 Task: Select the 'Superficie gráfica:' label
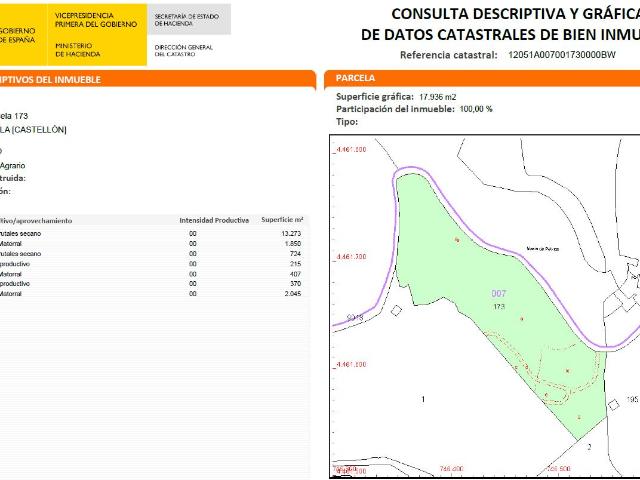click(x=375, y=97)
